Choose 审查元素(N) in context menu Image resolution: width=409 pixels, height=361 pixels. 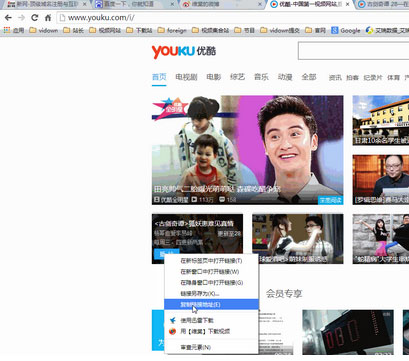point(211,347)
